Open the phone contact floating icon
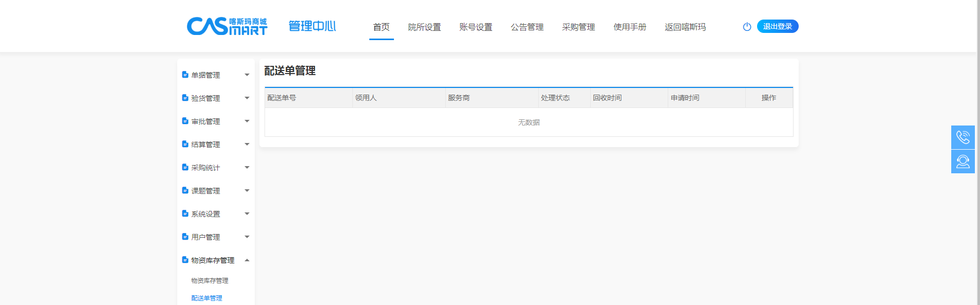Viewport: 980px width, 305px height. (963, 137)
